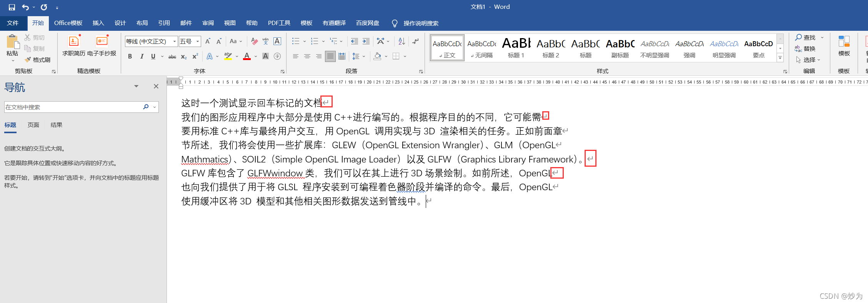Save the document via quick access toolbar
Viewport: 868px width, 303px height.
pyautogui.click(x=12, y=7)
